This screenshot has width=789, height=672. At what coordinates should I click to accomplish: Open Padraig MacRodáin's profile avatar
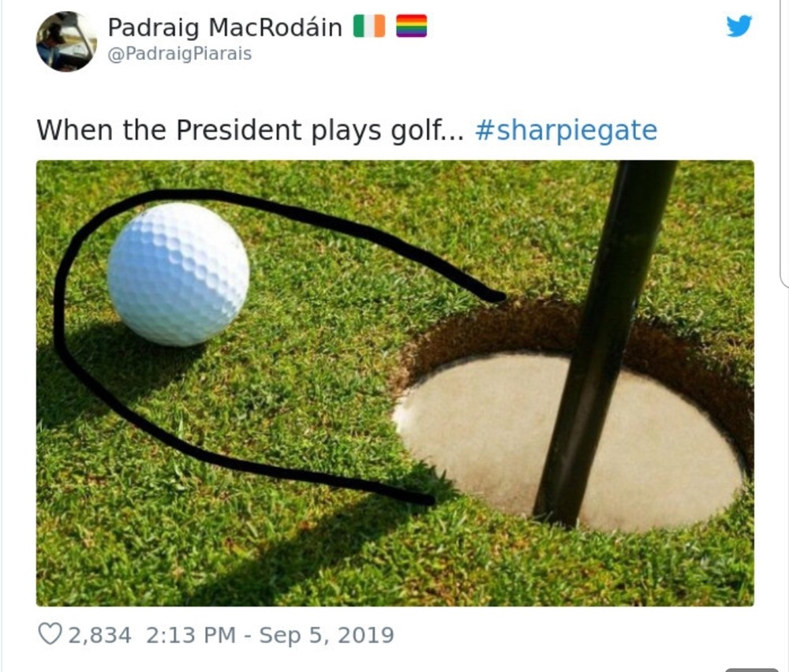pyautogui.click(x=66, y=41)
